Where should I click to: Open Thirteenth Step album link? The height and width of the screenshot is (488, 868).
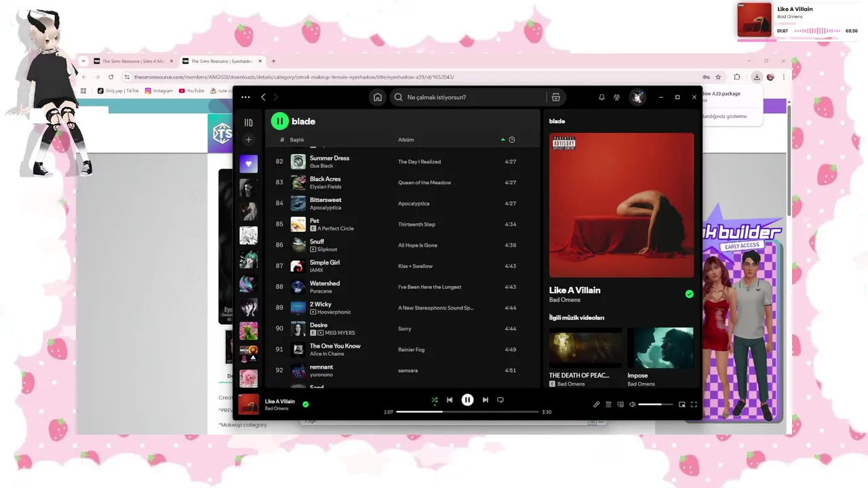tap(416, 224)
